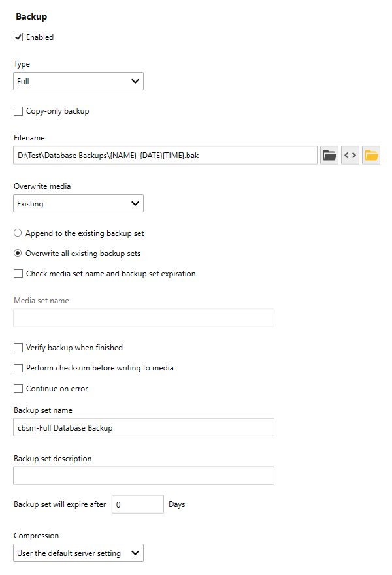
Task: Focus the Backup set description field
Action: (x=144, y=476)
